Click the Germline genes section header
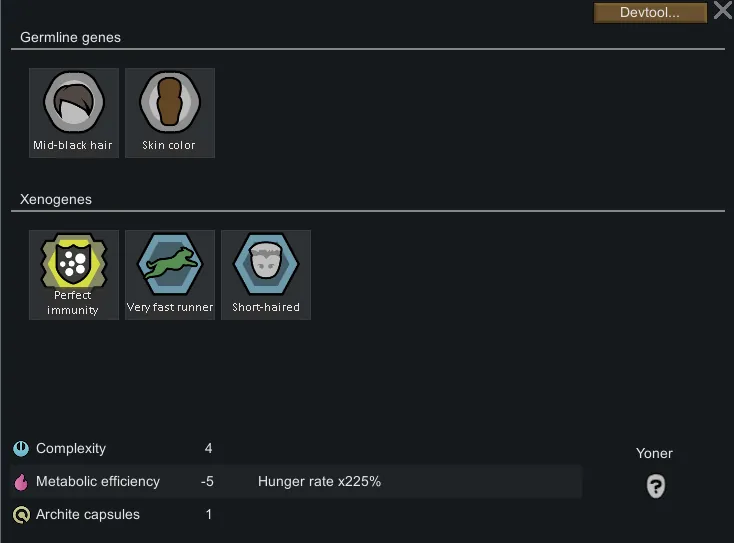The width and height of the screenshot is (734, 543). click(70, 38)
